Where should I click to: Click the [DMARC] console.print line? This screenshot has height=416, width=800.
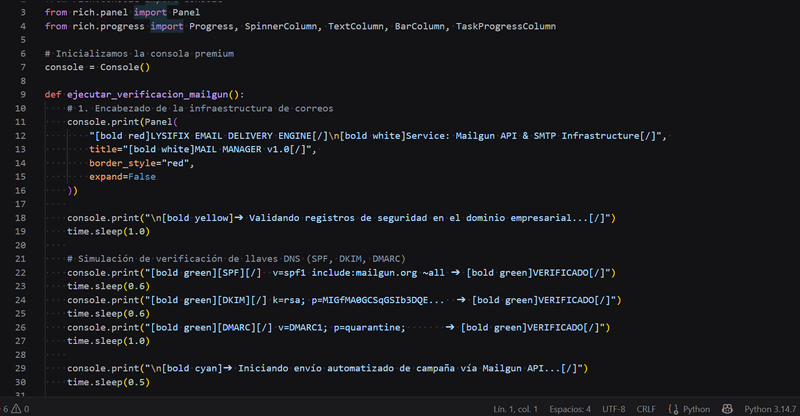click(x=338, y=327)
